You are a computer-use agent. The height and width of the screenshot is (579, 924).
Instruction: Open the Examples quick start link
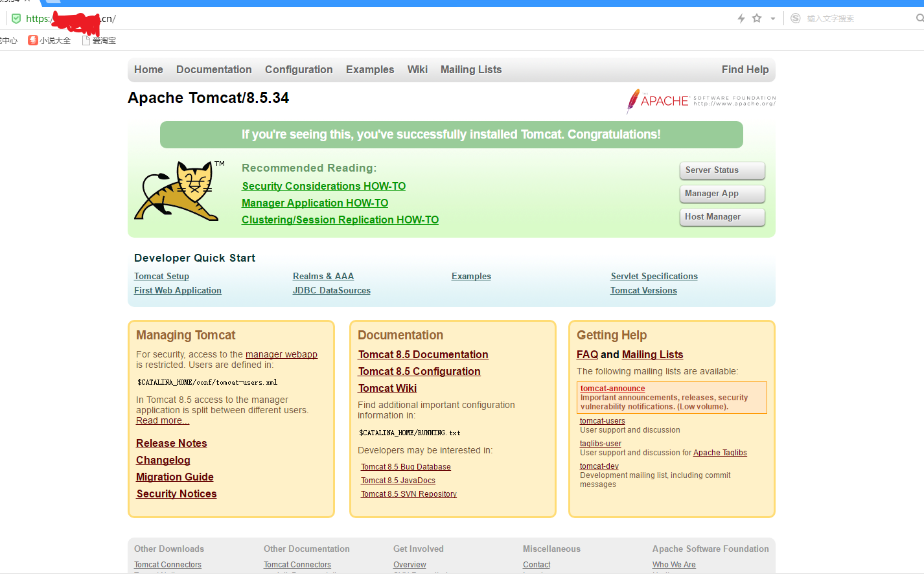(x=471, y=276)
